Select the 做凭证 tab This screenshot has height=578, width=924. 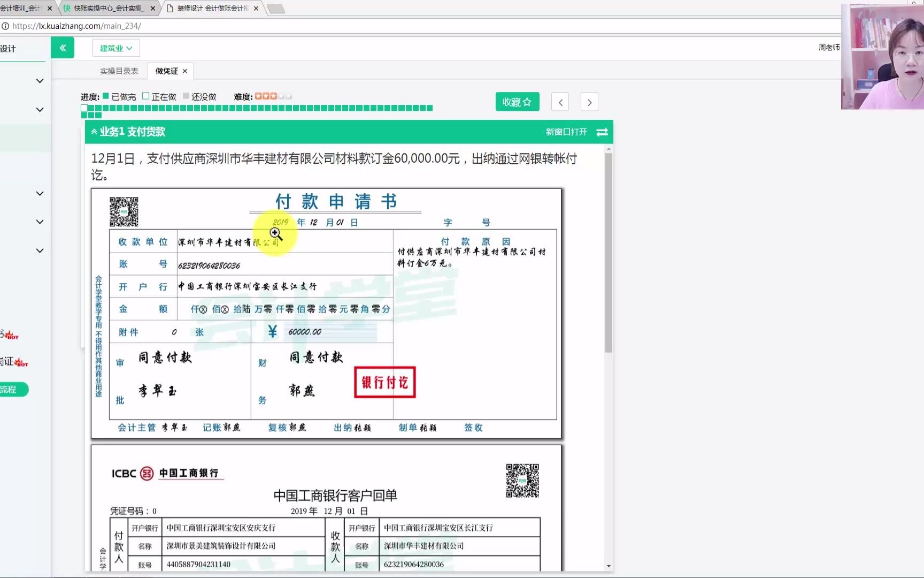pyautogui.click(x=167, y=71)
